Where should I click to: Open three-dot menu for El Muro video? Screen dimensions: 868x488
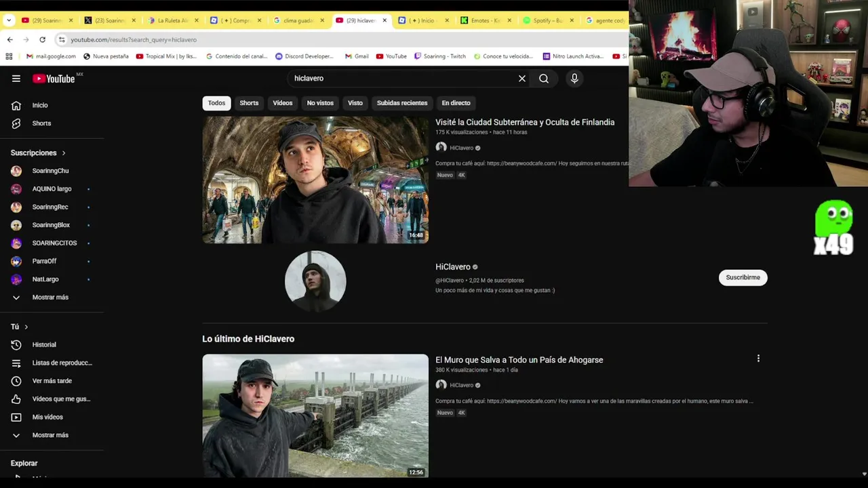point(758,359)
